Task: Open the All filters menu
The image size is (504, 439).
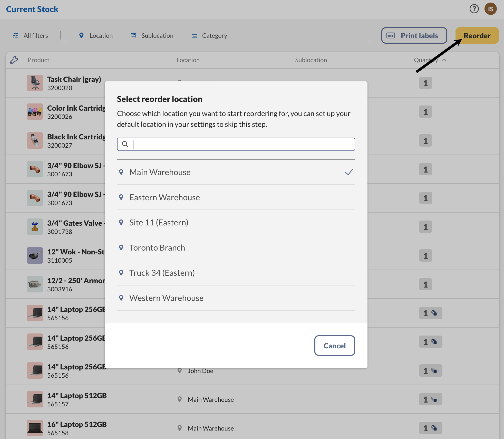Action: pos(35,35)
